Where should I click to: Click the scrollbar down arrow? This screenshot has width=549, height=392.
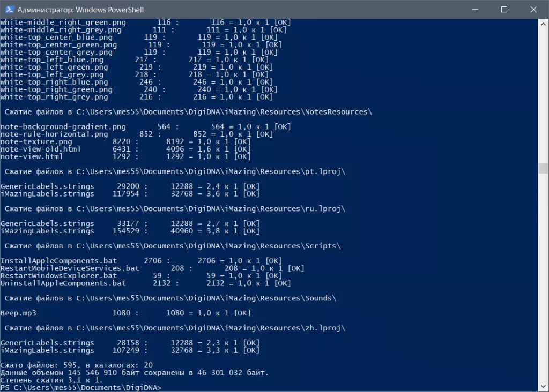(543, 387)
